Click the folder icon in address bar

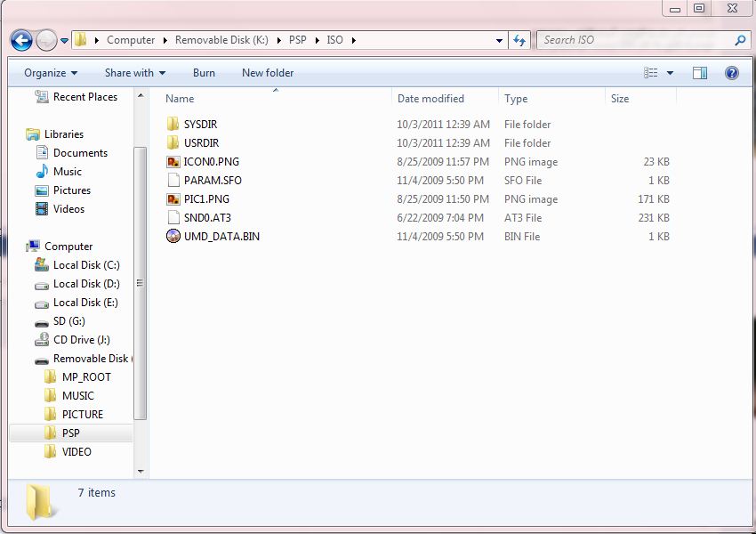[81, 39]
